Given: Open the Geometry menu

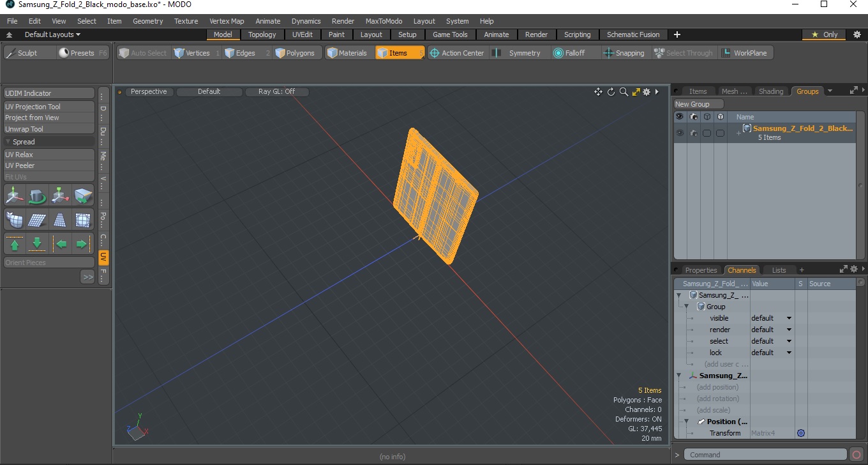Looking at the screenshot, I should coord(148,21).
